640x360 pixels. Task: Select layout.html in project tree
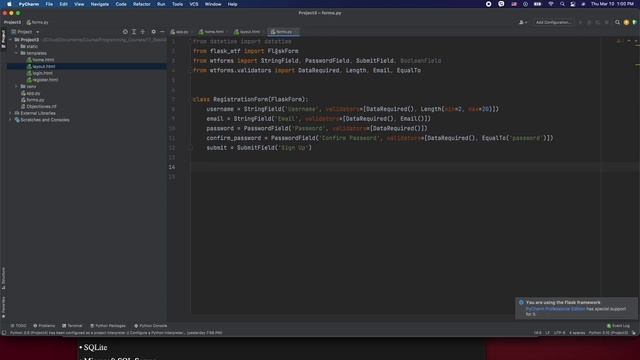pyautogui.click(x=41, y=67)
